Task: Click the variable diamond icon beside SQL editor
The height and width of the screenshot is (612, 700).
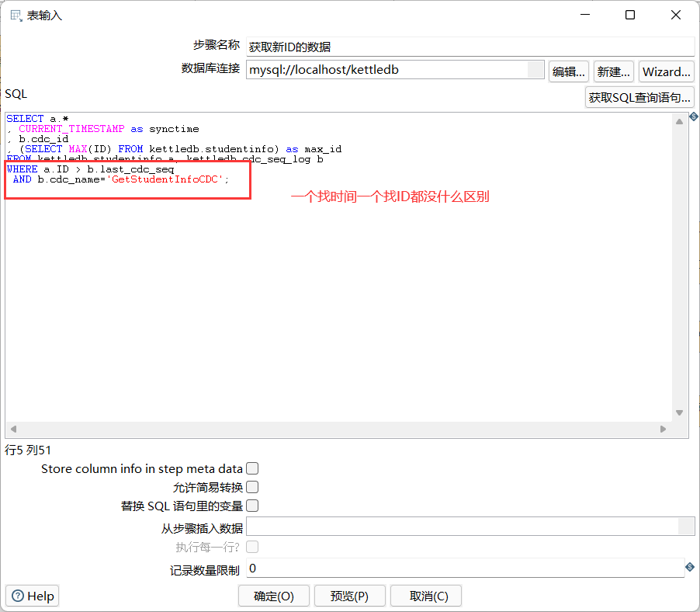Action: coord(694,117)
